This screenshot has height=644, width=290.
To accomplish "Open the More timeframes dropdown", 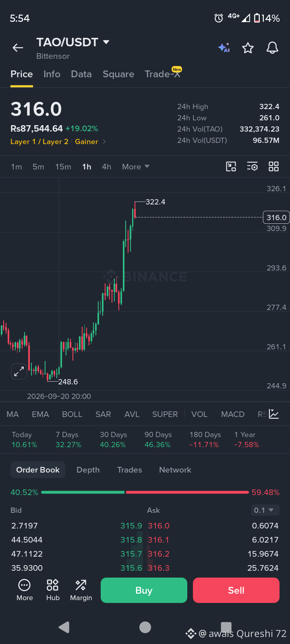I will pyautogui.click(x=136, y=167).
